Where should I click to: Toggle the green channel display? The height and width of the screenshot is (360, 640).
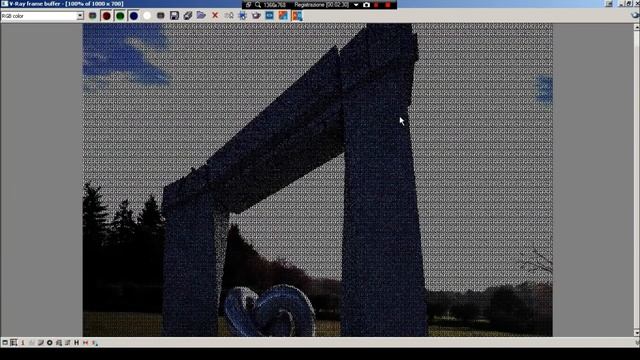click(120, 16)
